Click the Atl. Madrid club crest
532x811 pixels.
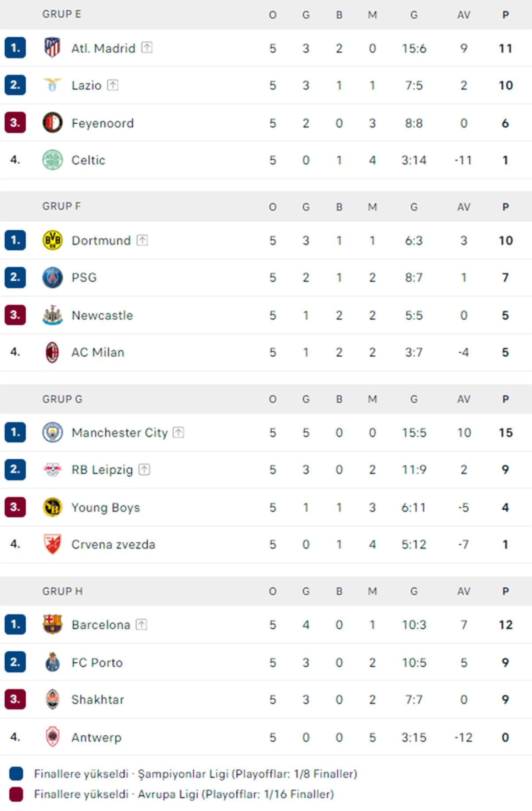click(52, 47)
